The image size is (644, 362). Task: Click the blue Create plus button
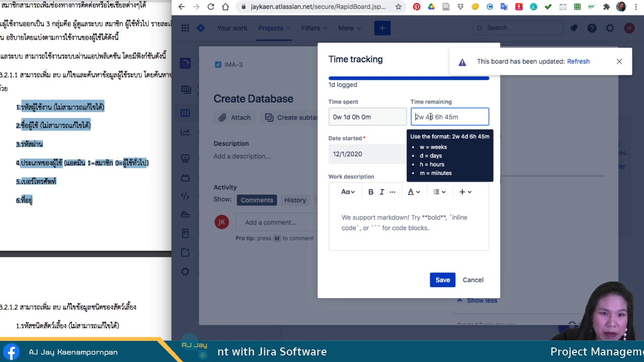point(382,28)
